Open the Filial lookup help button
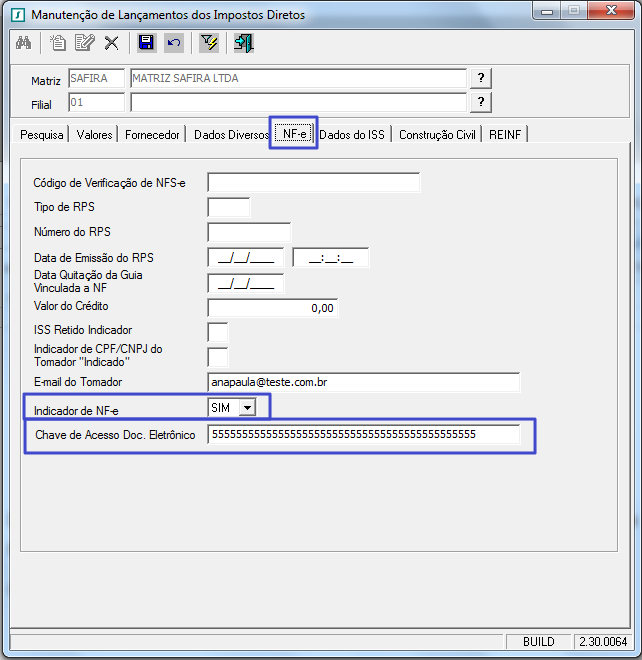The width and height of the screenshot is (642, 660). (x=481, y=102)
